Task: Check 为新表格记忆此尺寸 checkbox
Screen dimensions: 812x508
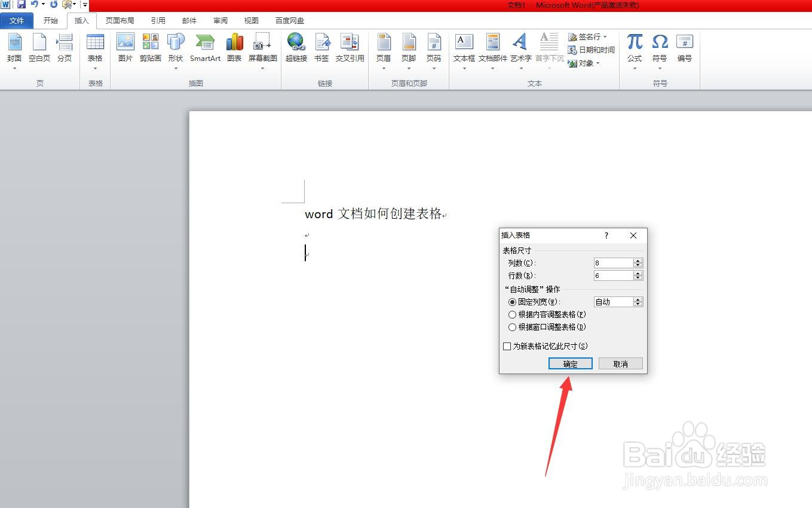Action: [x=507, y=346]
